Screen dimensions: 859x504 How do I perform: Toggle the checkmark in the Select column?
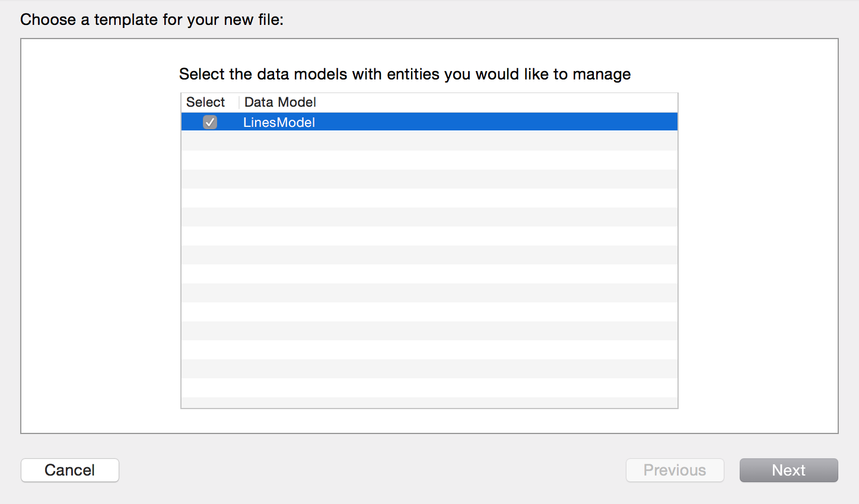click(x=210, y=122)
